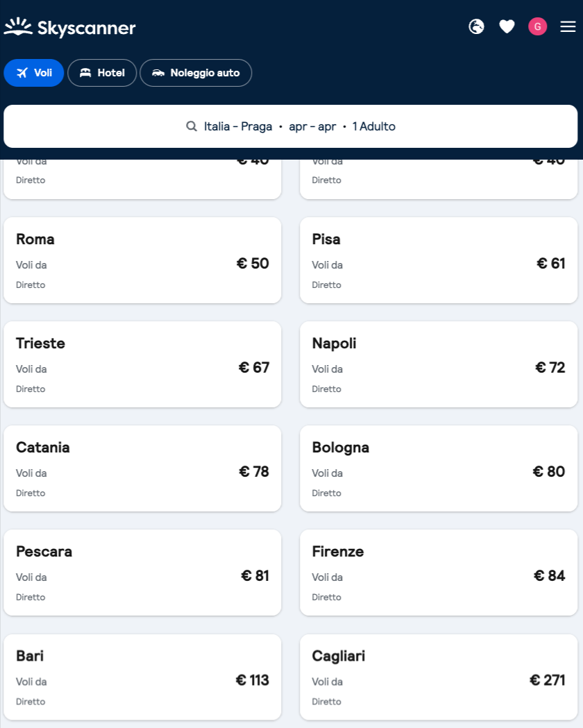Select Bari flights from € 113
The width and height of the screenshot is (583, 728).
(x=142, y=677)
